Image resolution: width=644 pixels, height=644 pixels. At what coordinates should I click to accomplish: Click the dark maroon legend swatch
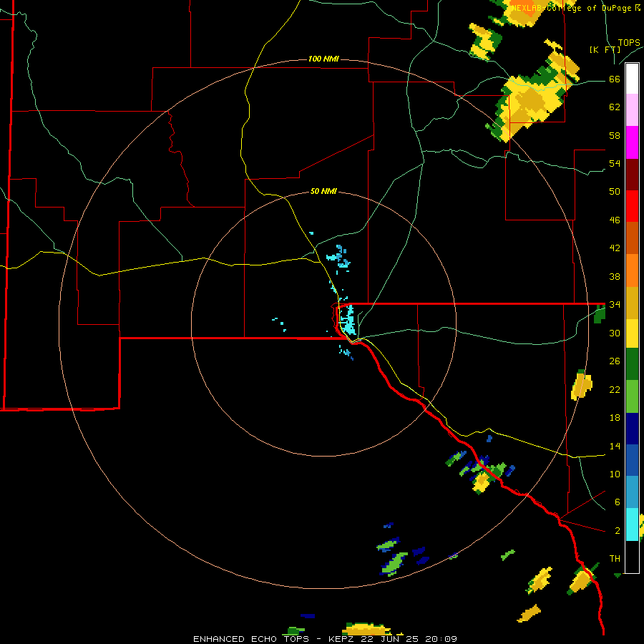coord(632,175)
